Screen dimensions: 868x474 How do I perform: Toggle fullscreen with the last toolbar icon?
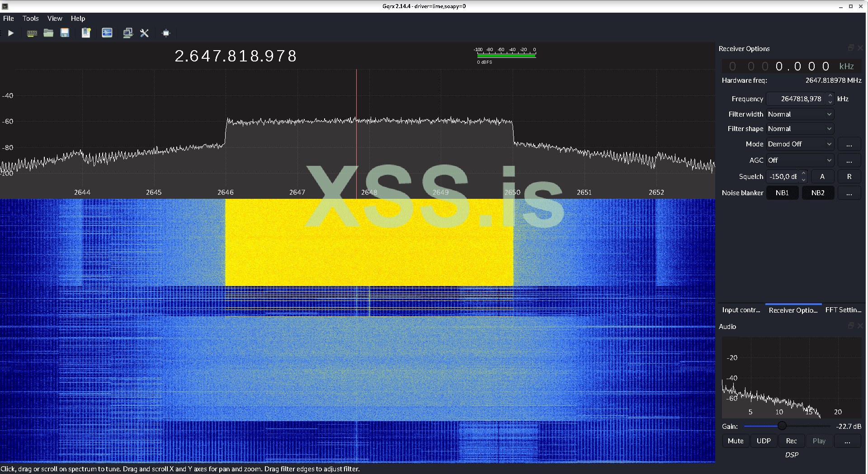click(x=166, y=33)
